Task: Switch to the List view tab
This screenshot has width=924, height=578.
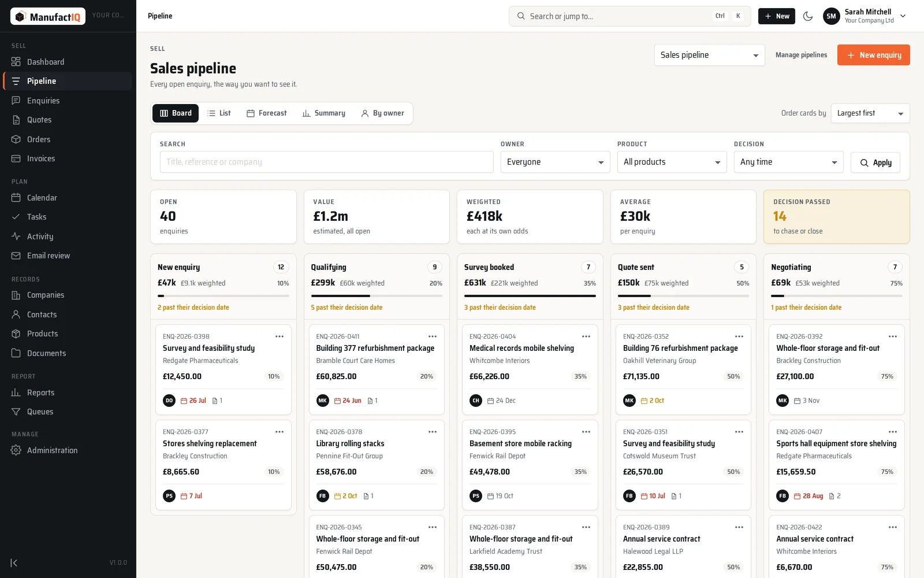Action: pos(219,113)
